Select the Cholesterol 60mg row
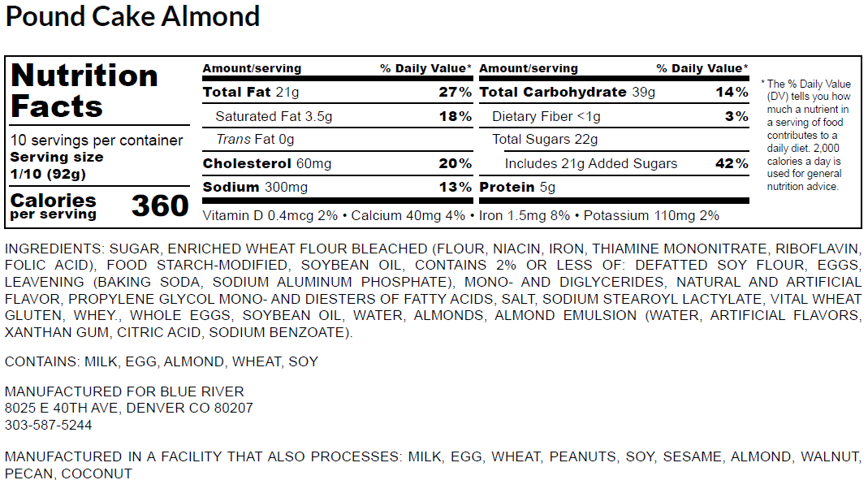Viewport: 868px width, 480px height. (x=267, y=163)
